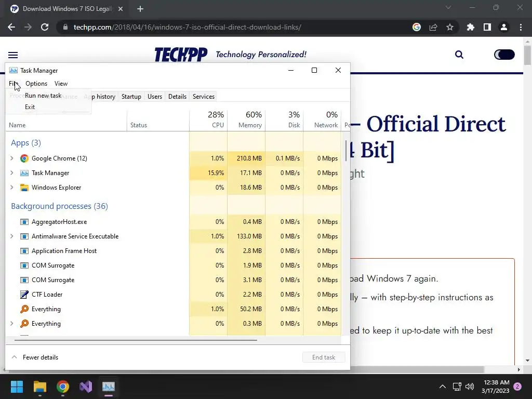Click the TechPP search magnifier icon
Image resolution: width=532 pixels, height=399 pixels.
(459, 55)
